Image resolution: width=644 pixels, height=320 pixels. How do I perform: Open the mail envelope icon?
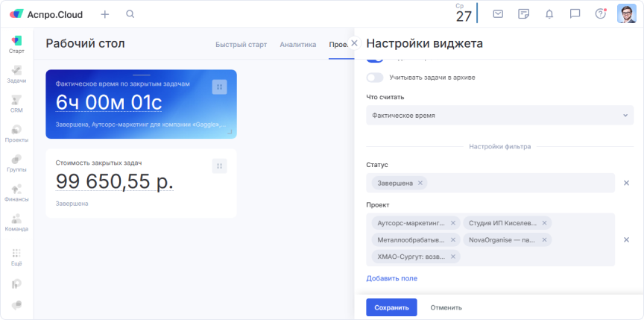[498, 14]
